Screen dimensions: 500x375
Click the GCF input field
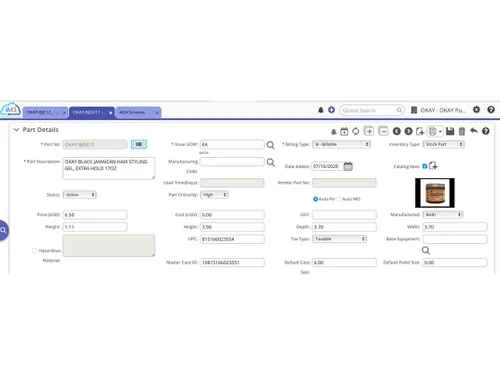click(344, 215)
